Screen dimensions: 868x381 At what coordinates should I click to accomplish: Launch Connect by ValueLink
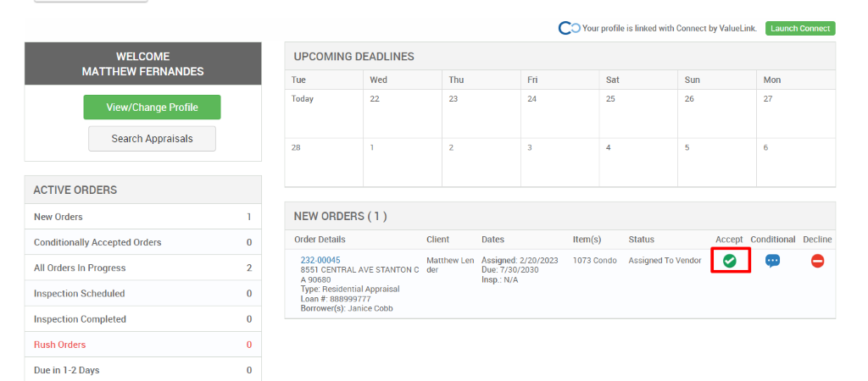[800, 29]
